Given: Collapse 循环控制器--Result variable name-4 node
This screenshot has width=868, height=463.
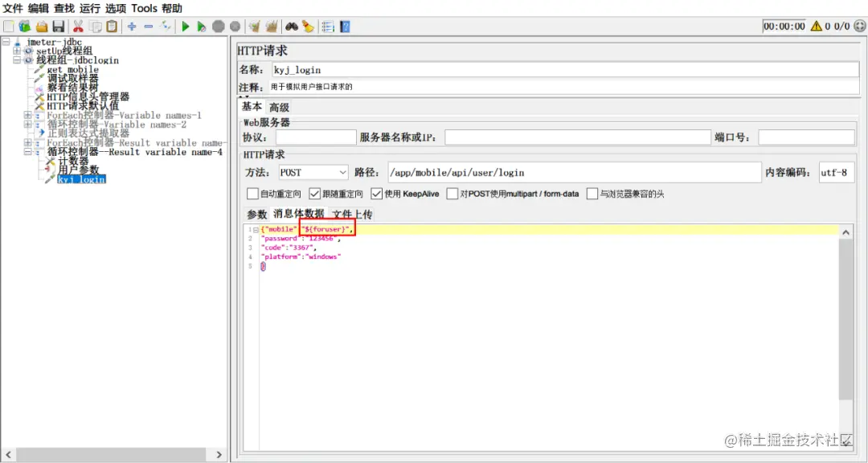Looking at the screenshot, I should click(x=27, y=152).
